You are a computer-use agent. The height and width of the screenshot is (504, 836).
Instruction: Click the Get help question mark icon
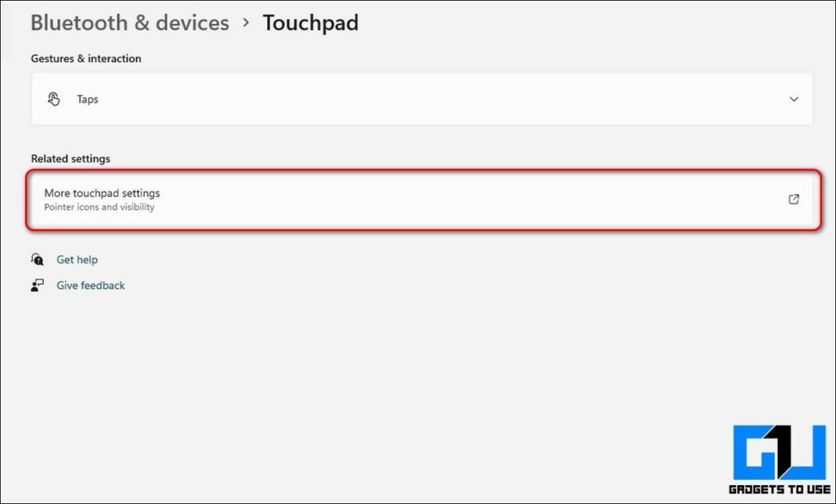coord(38,259)
